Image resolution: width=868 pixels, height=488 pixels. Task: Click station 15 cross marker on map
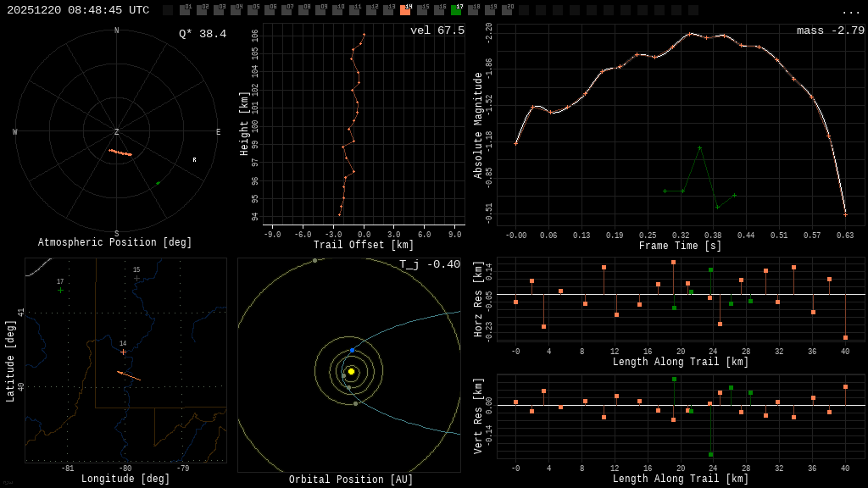coord(136,278)
